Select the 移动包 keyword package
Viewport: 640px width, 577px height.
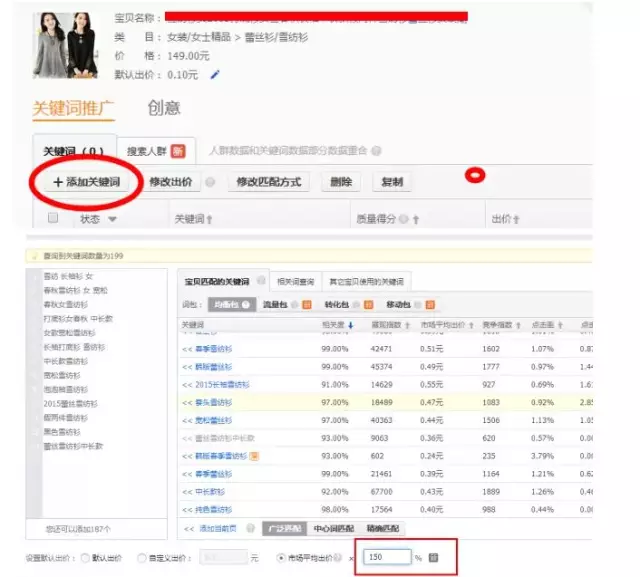[398, 304]
